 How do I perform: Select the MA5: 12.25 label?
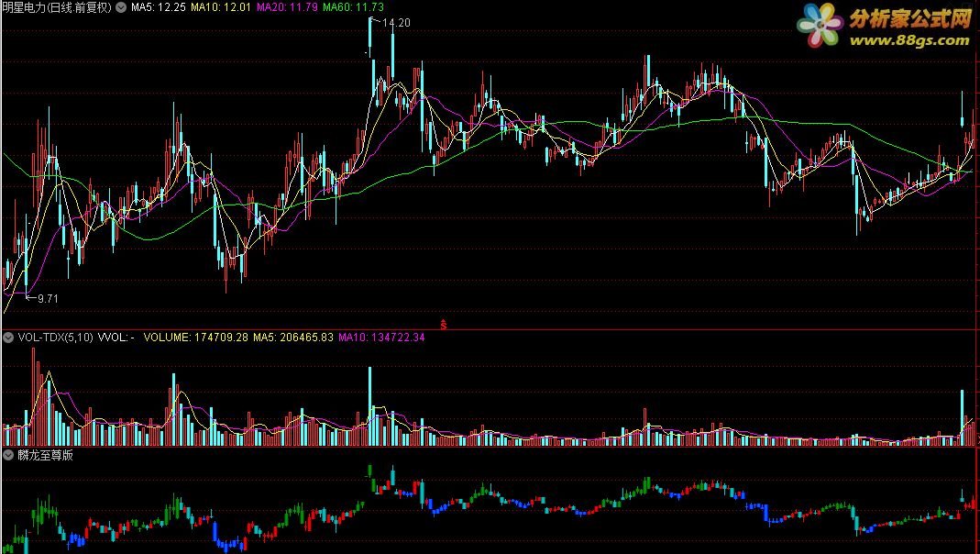click(x=158, y=7)
